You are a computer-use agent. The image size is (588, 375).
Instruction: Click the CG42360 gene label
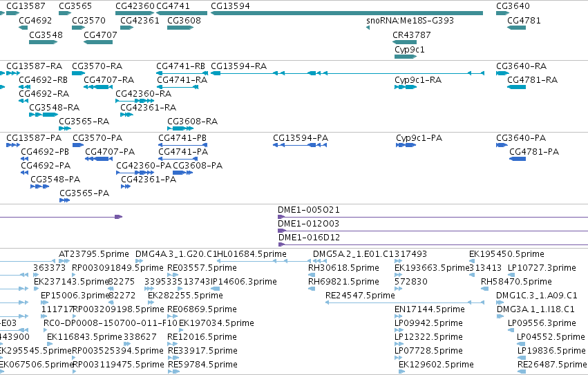click(x=135, y=6)
